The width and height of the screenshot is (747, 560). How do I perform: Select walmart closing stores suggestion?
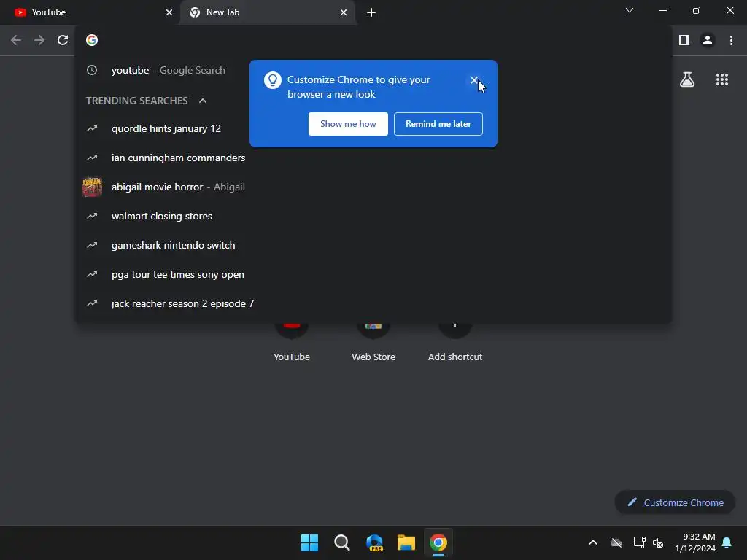coord(373,216)
